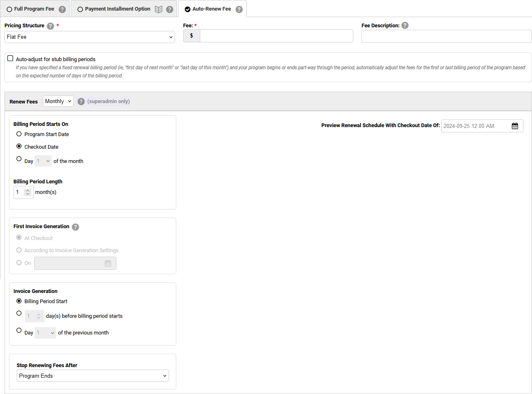This screenshot has height=394, width=532.
Task: Click the Auto-Renew Fee help icon
Action: 239,9
